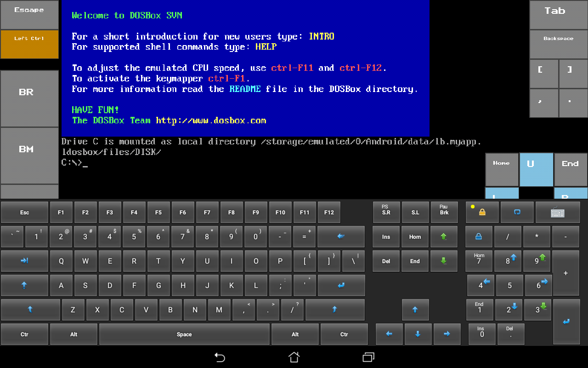Tap the grave/tilde key
Screen dimensions: 588x368
pos(12,236)
